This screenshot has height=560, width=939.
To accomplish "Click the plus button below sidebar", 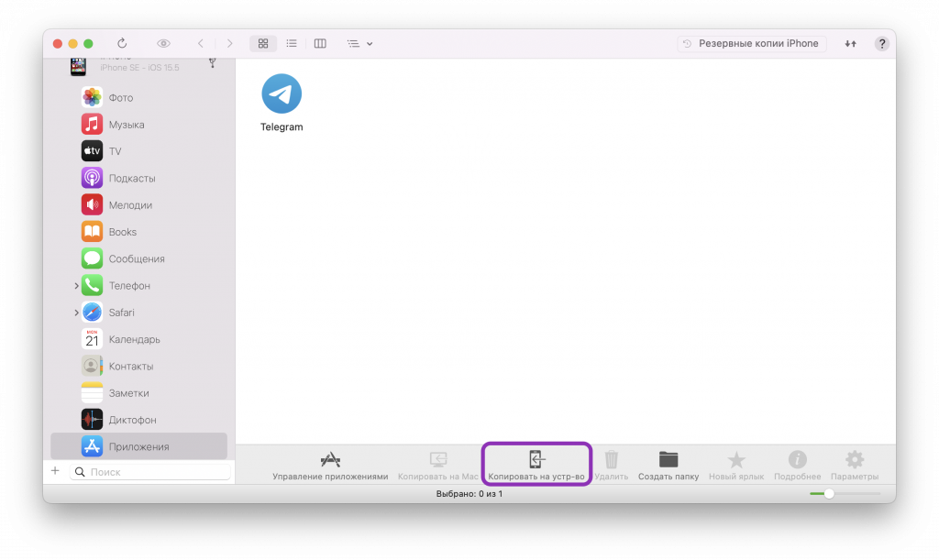I will [55, 471].
